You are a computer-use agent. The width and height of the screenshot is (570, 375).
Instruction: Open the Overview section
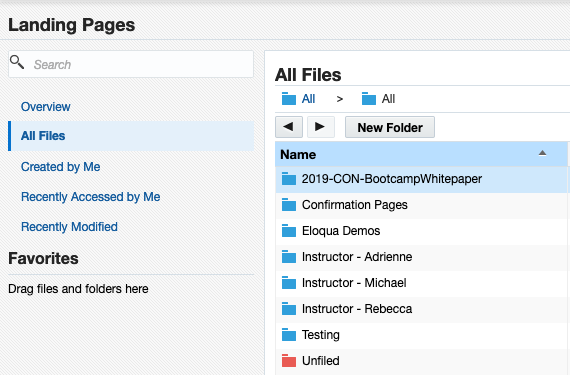pyautogui.click(x=45, y=106)
